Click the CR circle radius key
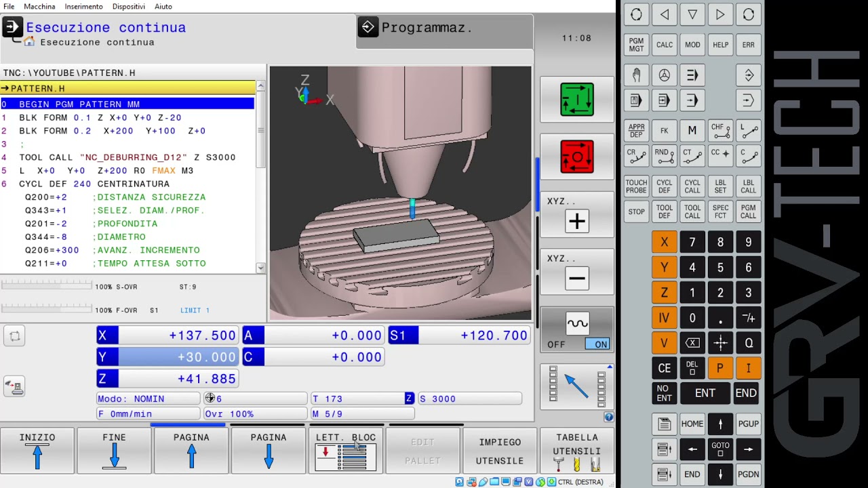 (636, 157)
